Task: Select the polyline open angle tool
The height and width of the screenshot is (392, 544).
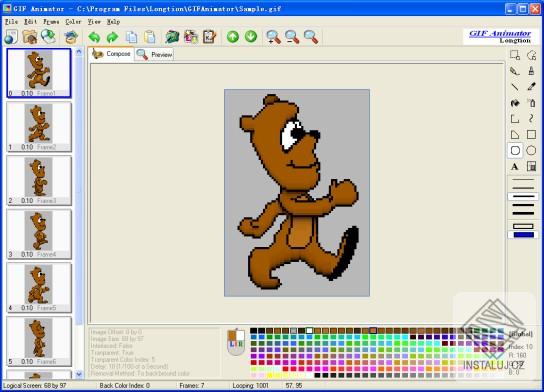Action: pyautogui.click(x=515, y=119)
